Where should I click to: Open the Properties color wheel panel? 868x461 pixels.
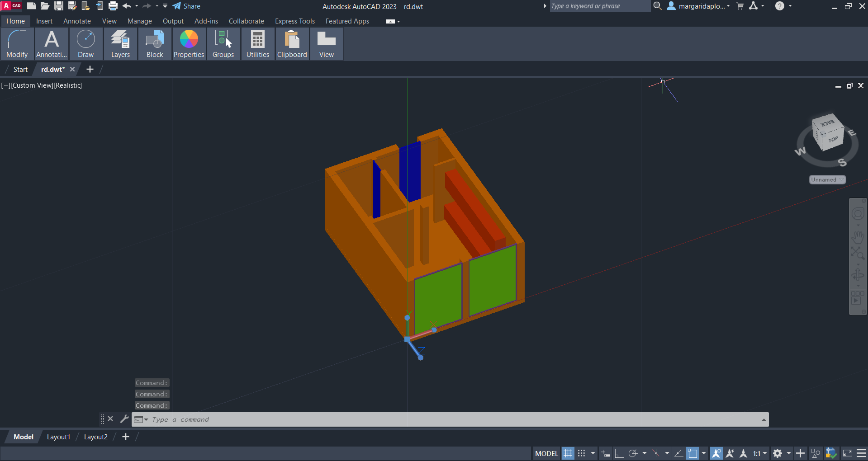[x=189, y=44]
